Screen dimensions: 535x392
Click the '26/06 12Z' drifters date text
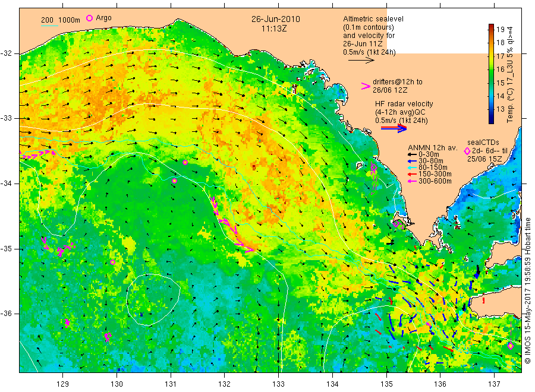[x=390, y=90]
